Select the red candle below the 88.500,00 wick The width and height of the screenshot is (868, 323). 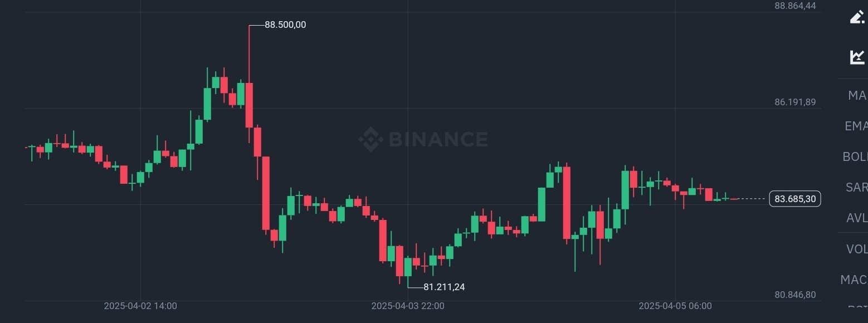pos(249,105)
